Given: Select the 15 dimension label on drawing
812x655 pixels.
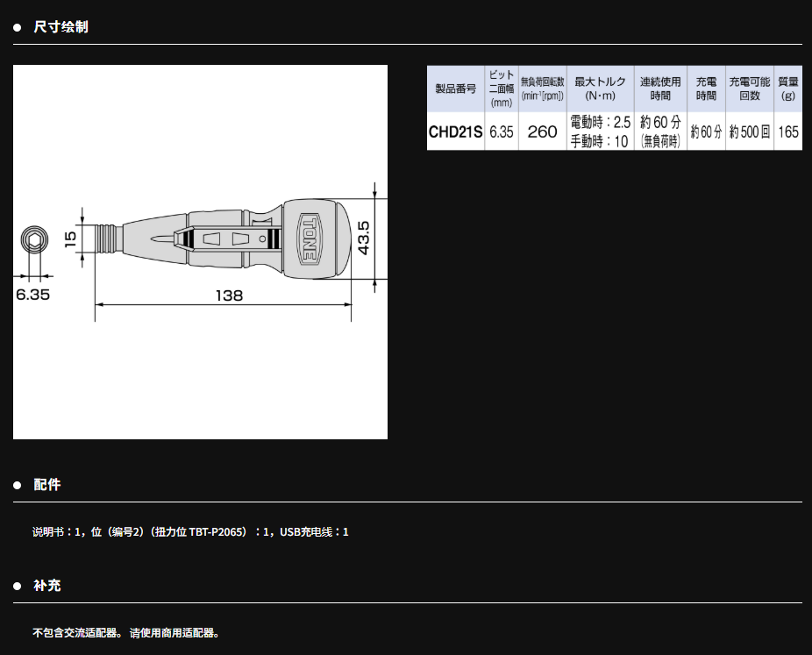Looking at the screenshot, I should tap(72, 237).
